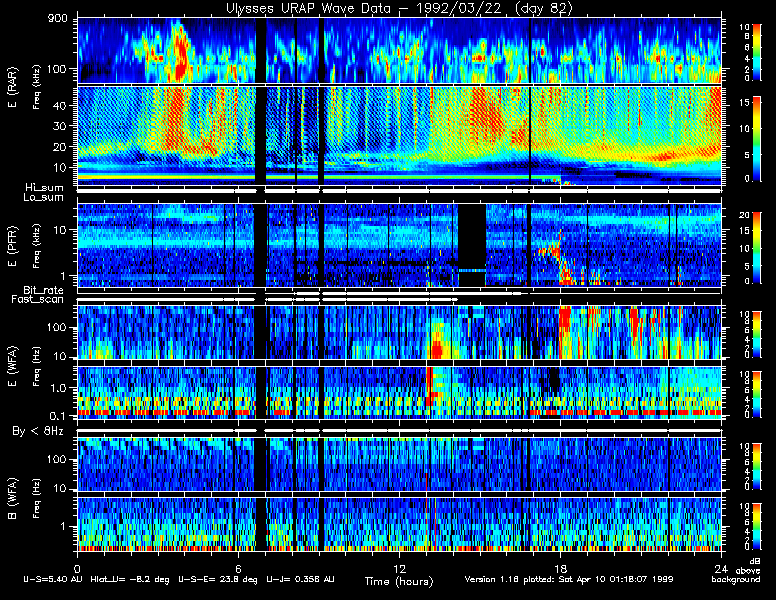Viewport: 776px width, 600px height.
Task: Click the "24" hour tick on time axis
Action: point(721,569)
